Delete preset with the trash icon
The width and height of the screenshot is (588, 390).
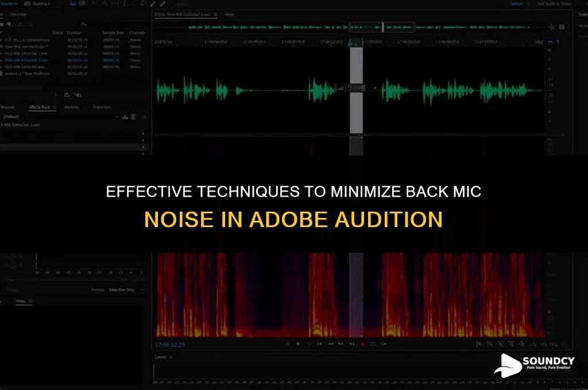133,117
